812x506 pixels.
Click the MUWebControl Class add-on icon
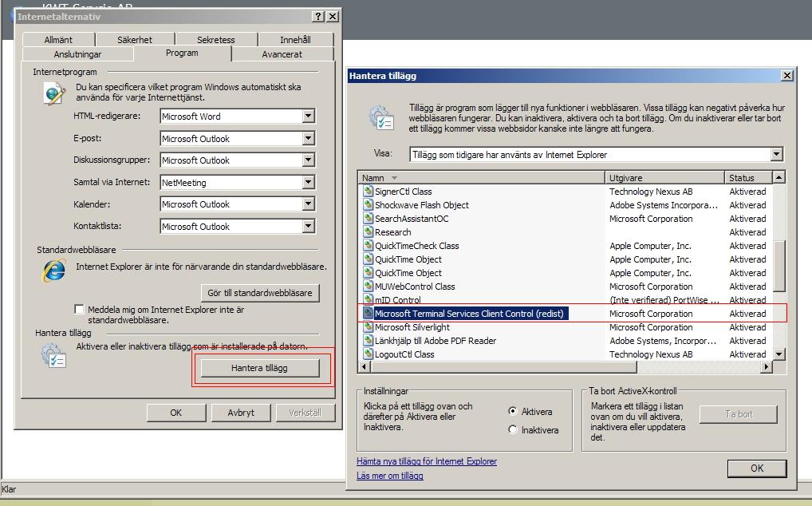point(368,286)
